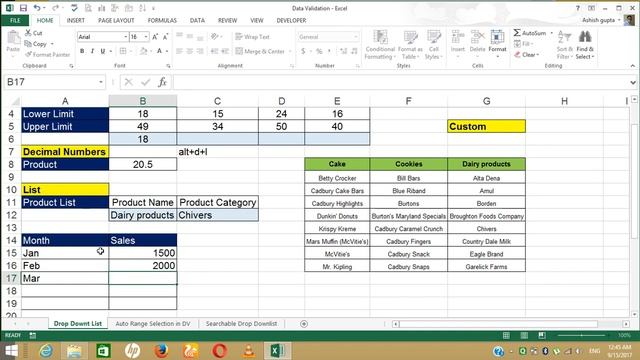Click the currency dollar format icon
This screenshot has width=640, height=360.
click(x=303, y=51)
